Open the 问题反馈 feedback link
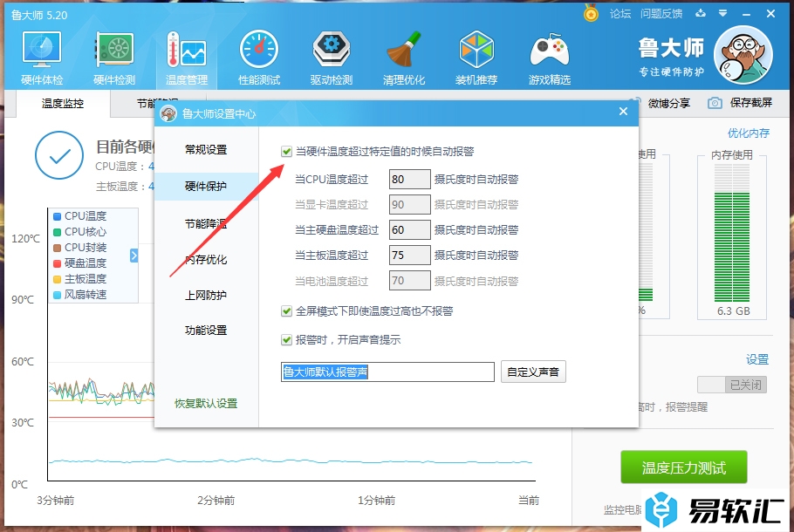 pos(661,14)
